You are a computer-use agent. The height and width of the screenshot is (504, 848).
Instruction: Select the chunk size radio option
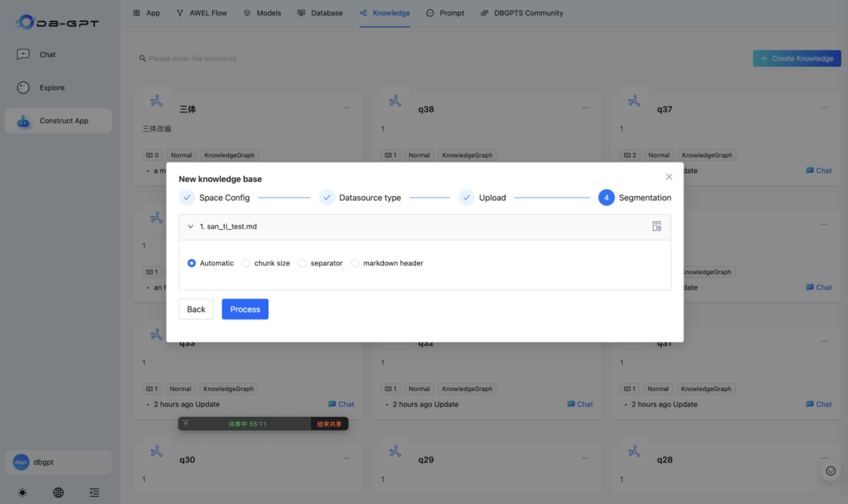(266, 263)
